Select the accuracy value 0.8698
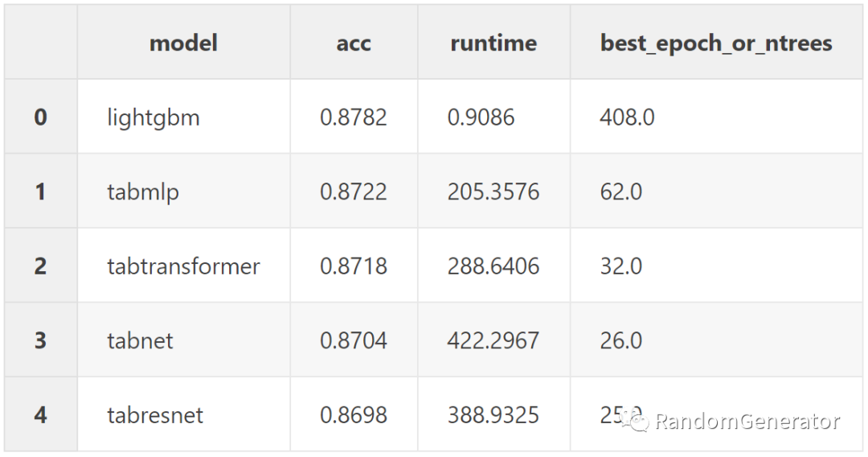Screen dimensions: 868x457 pyautogui.click(x=354, y=415)
